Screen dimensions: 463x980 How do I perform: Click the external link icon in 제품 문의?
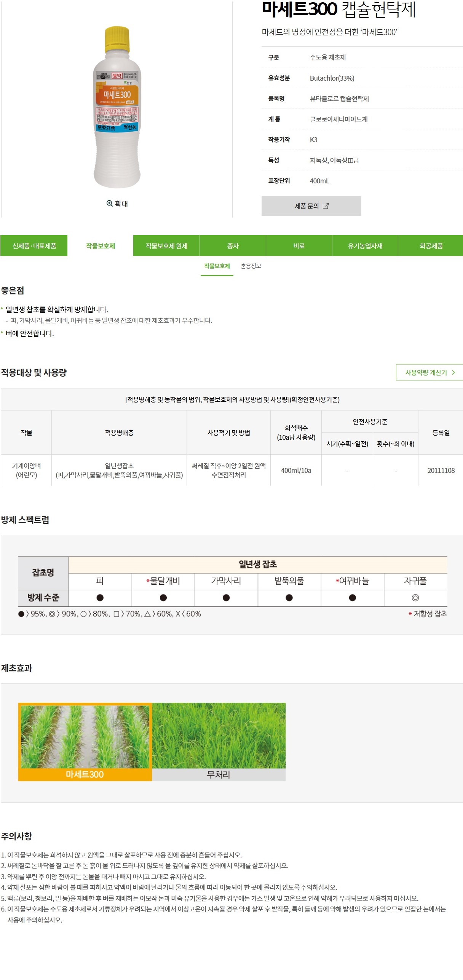(326, 206)
